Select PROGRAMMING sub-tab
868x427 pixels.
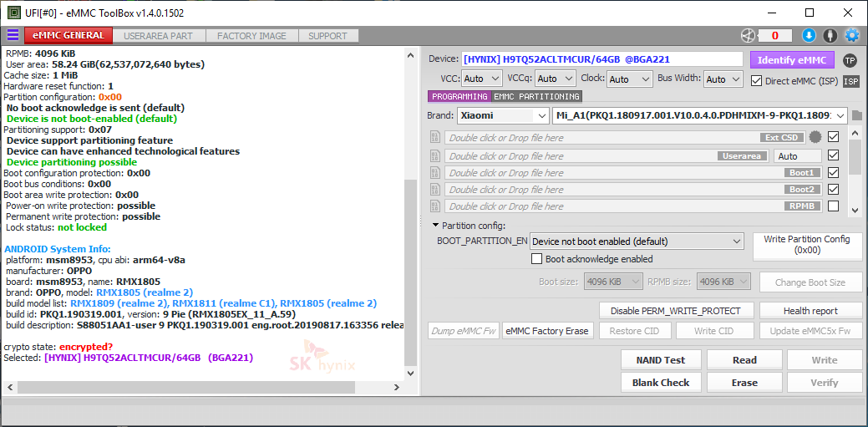459,96
